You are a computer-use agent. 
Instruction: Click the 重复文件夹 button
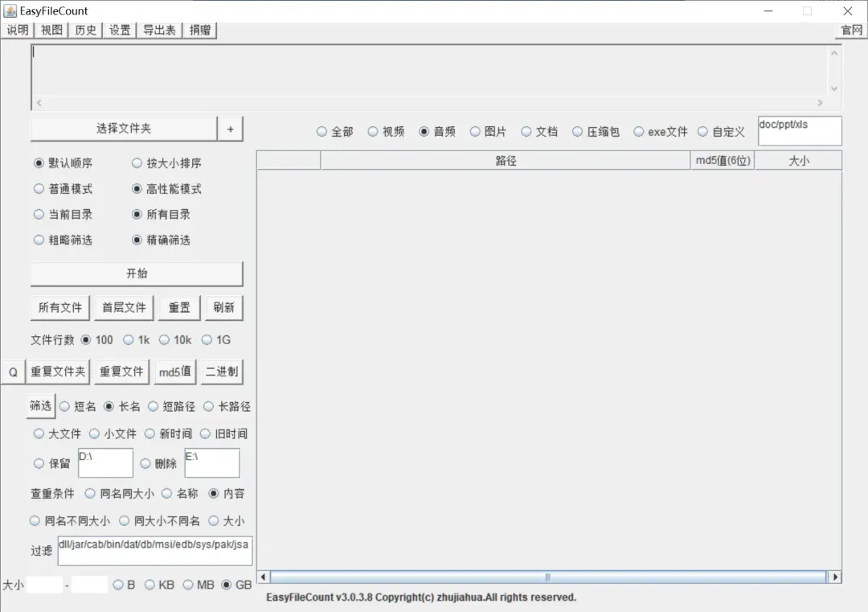[58, 372]
